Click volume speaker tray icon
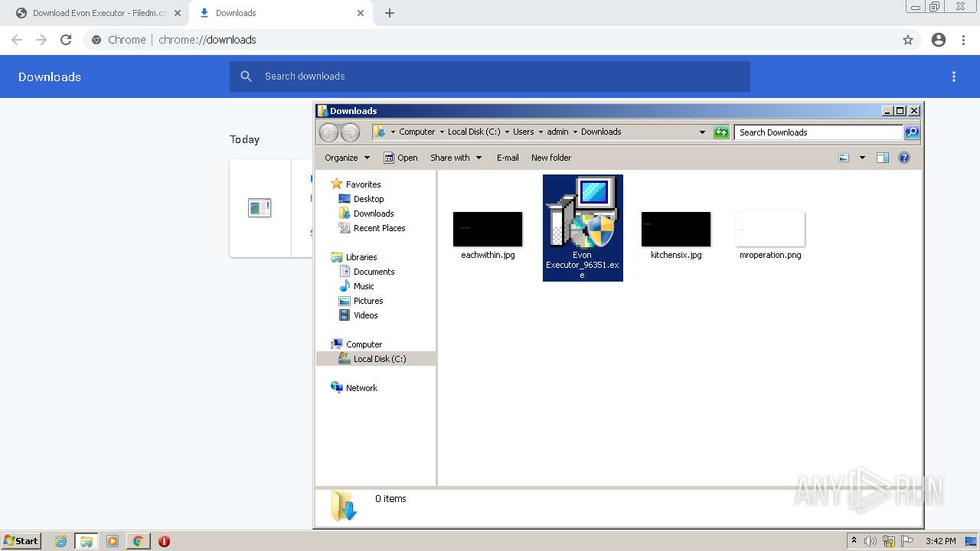The image size is (980, 551). pos(871,541)
